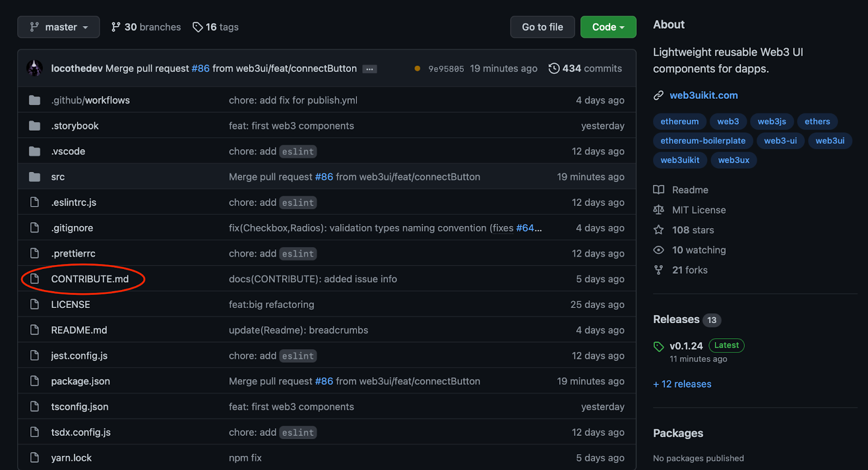The image size is (868, 470).
Task: Click the folder icon for .storybook
Action: (35, 126)
